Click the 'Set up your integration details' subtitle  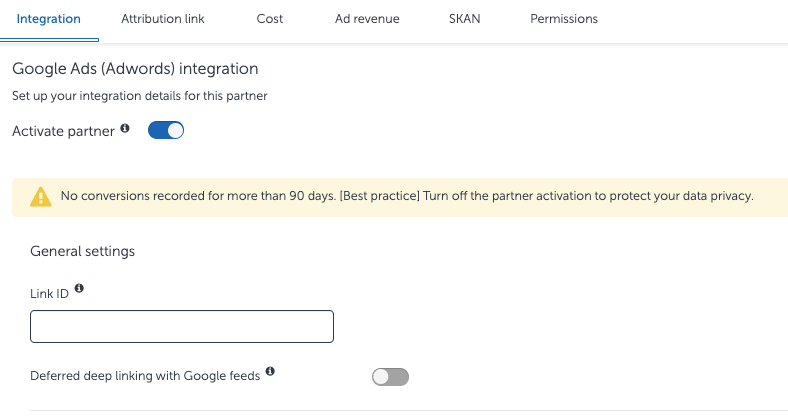tap(140, 97)
